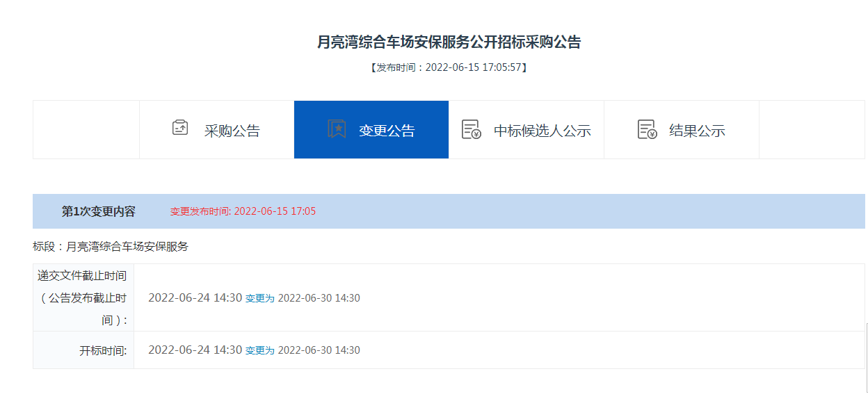Click 变更为 label in 开标时间 row
The width and height of the screenshot is (868, 417).
coord(260,350)
